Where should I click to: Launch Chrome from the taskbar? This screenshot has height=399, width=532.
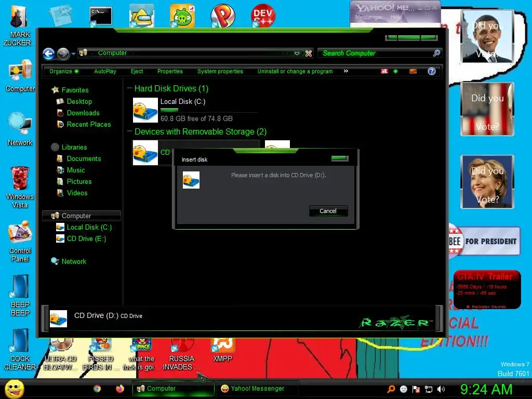tap(97, 389)
